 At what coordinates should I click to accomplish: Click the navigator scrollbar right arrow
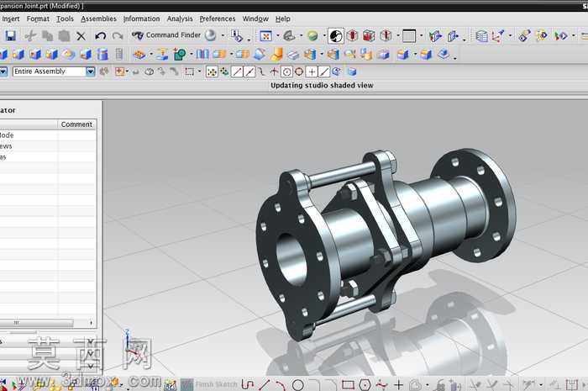[91, 323]
